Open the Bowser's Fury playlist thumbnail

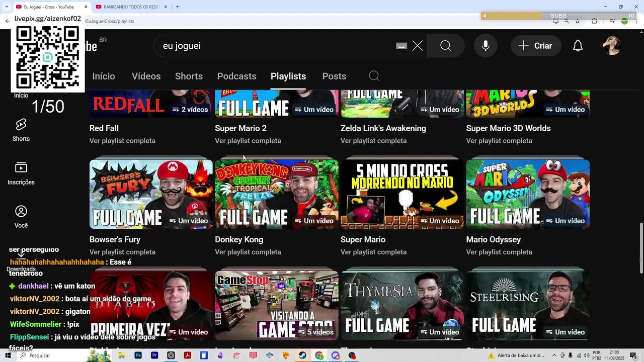151,194
